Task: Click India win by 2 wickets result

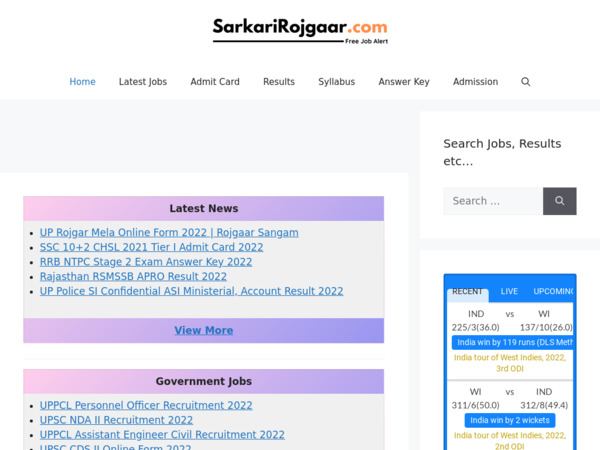Action: point(510,420)
